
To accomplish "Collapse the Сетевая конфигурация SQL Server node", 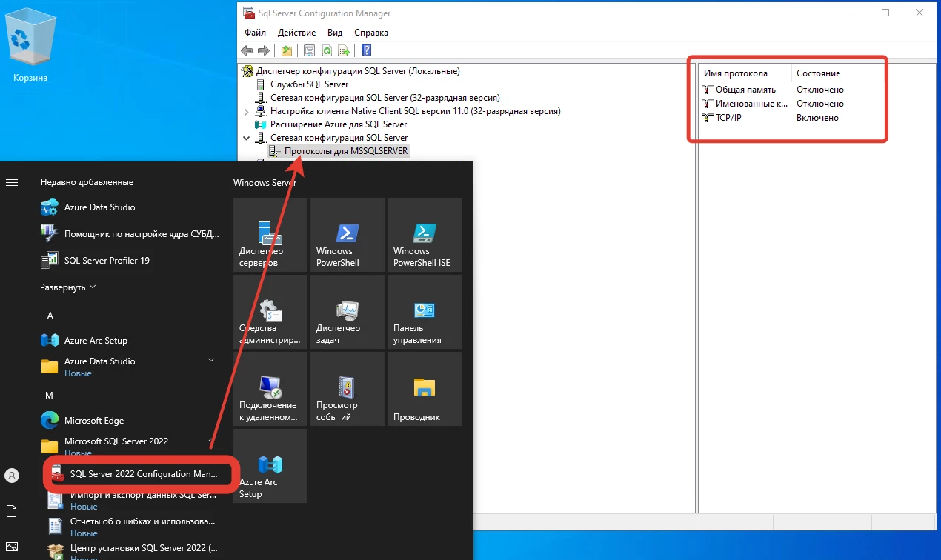I will pos(246,138).
